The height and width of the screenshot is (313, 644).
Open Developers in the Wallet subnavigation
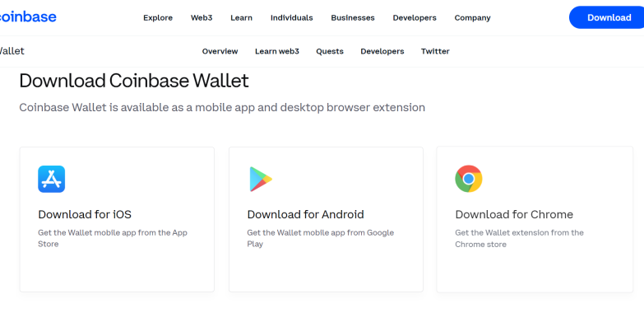tap(382, 51)
